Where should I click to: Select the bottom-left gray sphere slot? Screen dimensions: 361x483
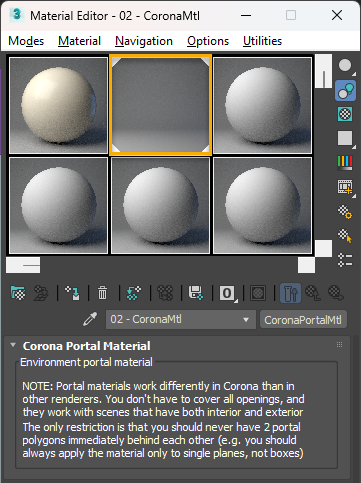click(x=58, y=206)
